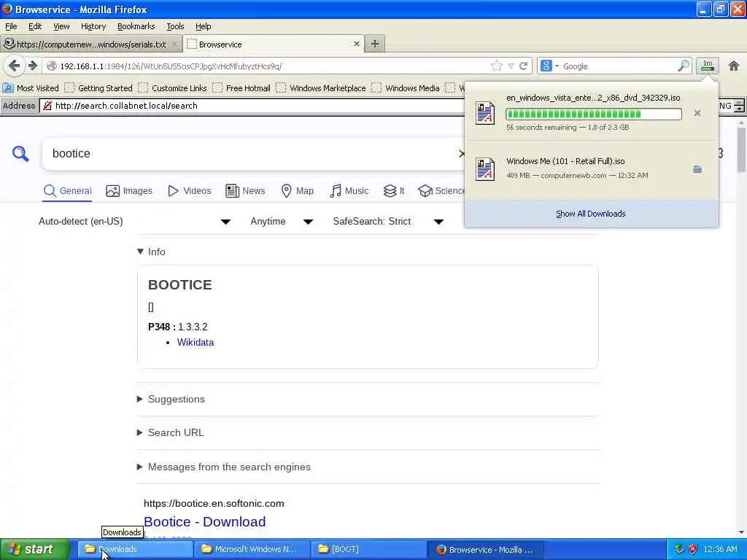Open the Help menu

click(204, 26)
